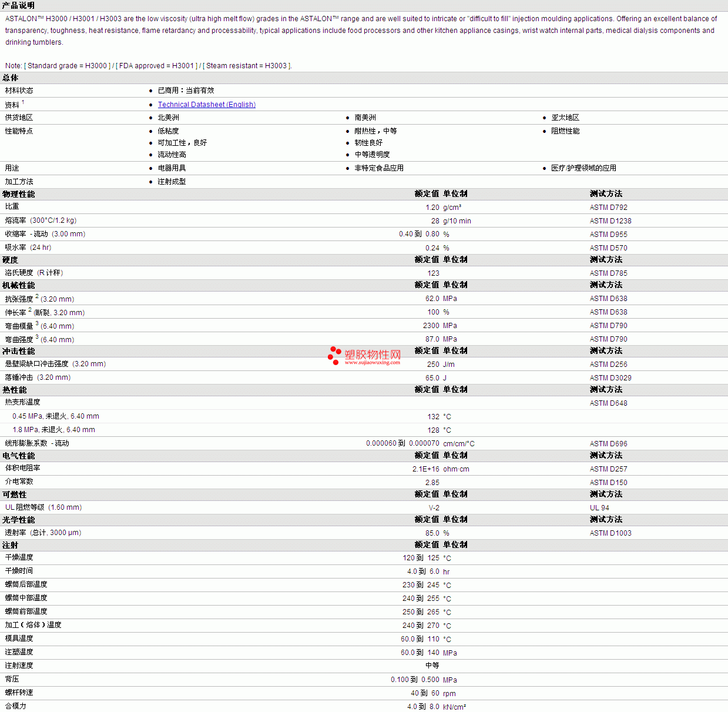Click the UL 94 test method
This screenshot has height=712, width=728.
click(x=600, y=508)
